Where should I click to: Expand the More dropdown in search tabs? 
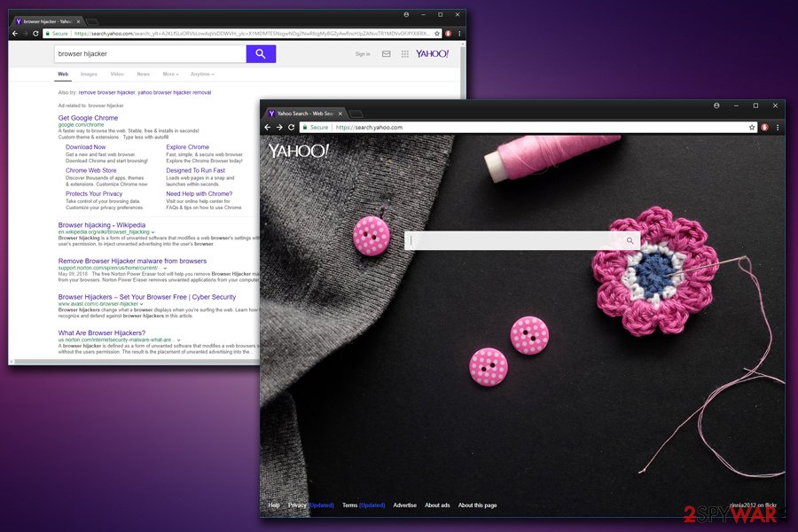click(170, 74)
